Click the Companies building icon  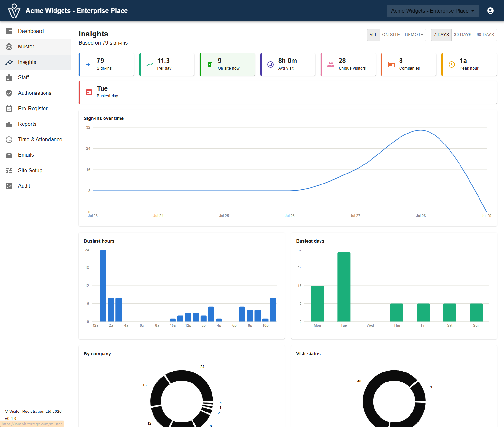(x=391, y=65)
